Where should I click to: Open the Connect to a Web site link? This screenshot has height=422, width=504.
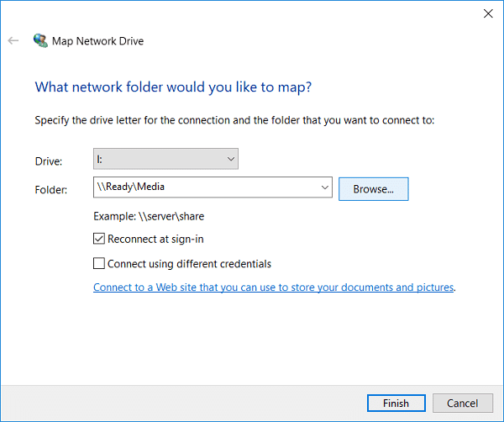(273, 287)
